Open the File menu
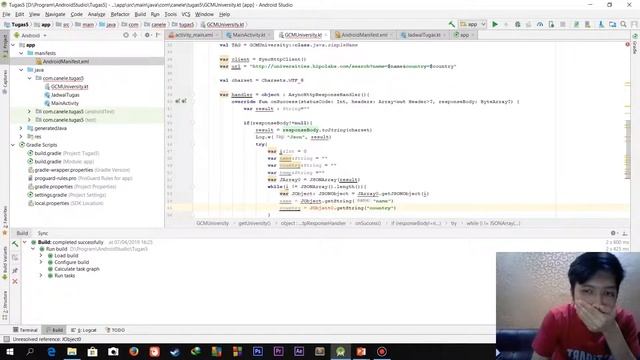The width and height of the screenshot is (640, 360). point(6,14)
